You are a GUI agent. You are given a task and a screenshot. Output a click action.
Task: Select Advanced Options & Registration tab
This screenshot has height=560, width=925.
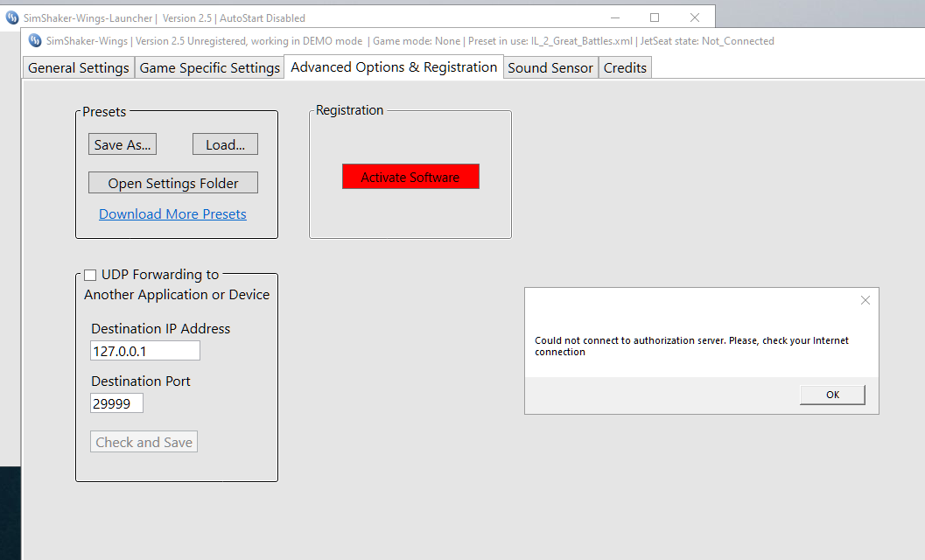(x=394, y=67)
